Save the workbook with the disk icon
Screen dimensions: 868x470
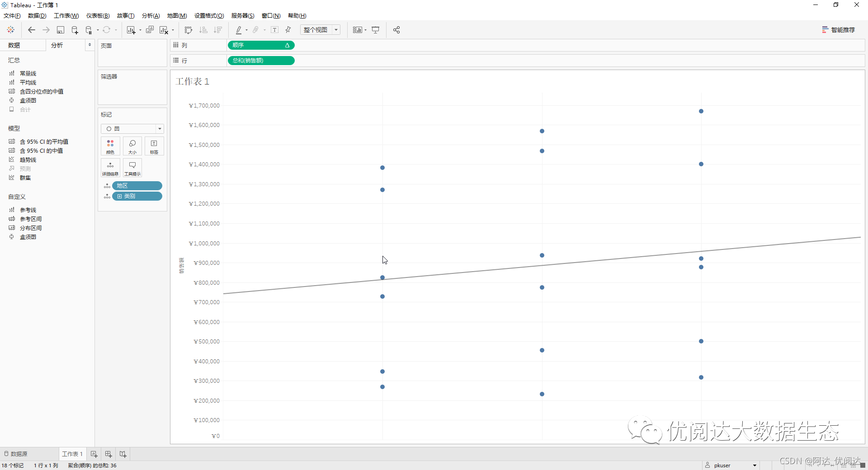pos(61,30)
